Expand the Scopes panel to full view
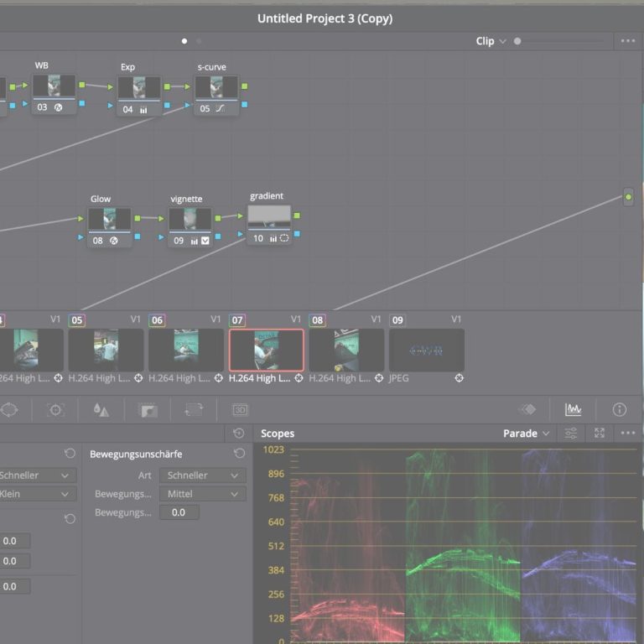 600,434
